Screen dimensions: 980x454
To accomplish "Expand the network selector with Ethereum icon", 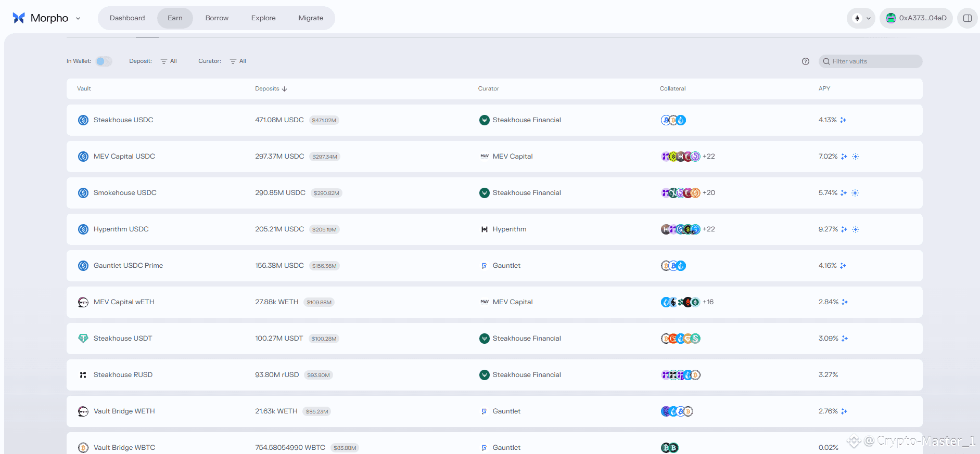I will click(861, 18).
